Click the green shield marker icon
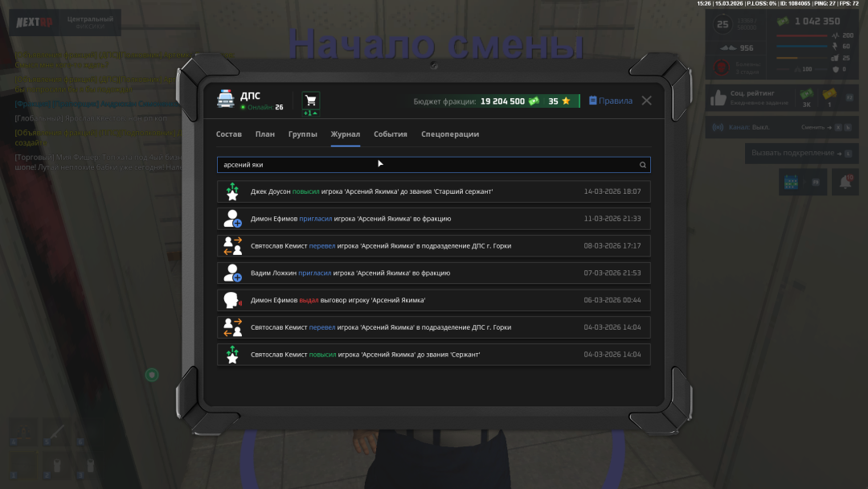This screenshot has width=868, height=489. click(151, 375)
